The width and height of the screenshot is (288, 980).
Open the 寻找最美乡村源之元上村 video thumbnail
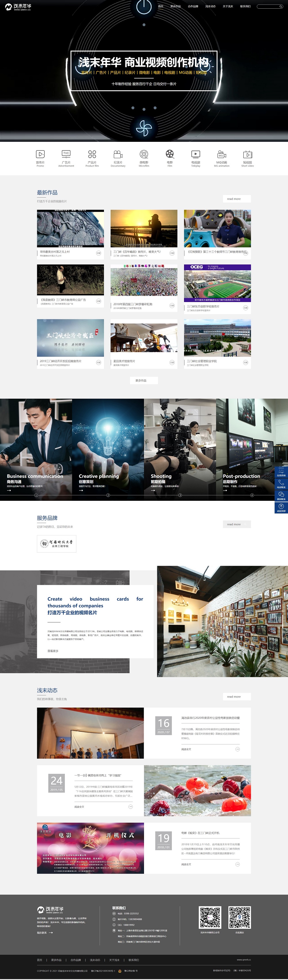pos(71,228)
